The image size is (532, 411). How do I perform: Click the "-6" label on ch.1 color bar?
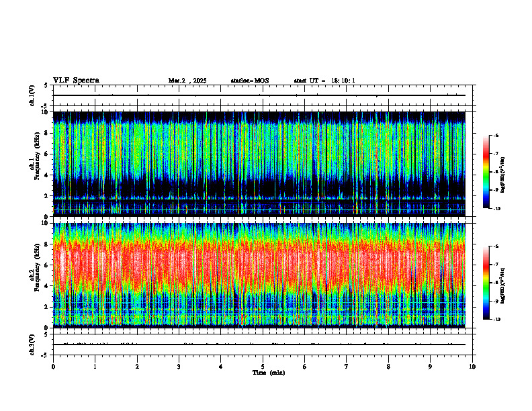496,135
